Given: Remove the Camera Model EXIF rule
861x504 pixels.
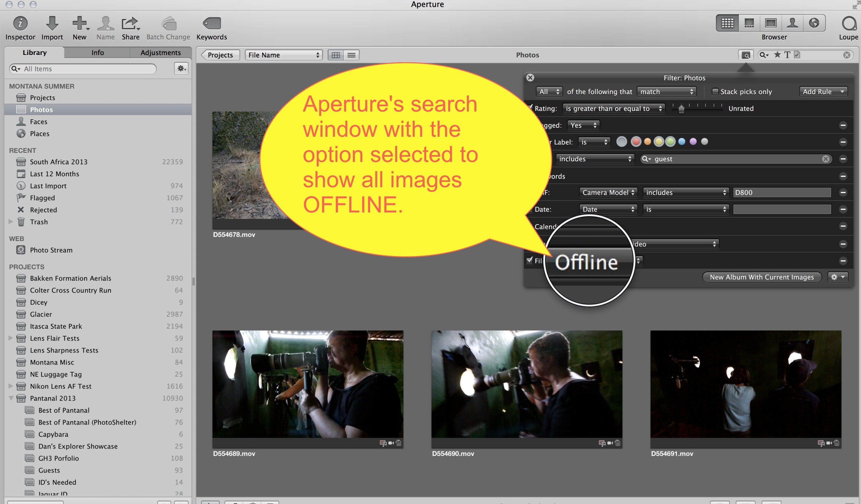Looking at the screenshot, I should point(843,193).
